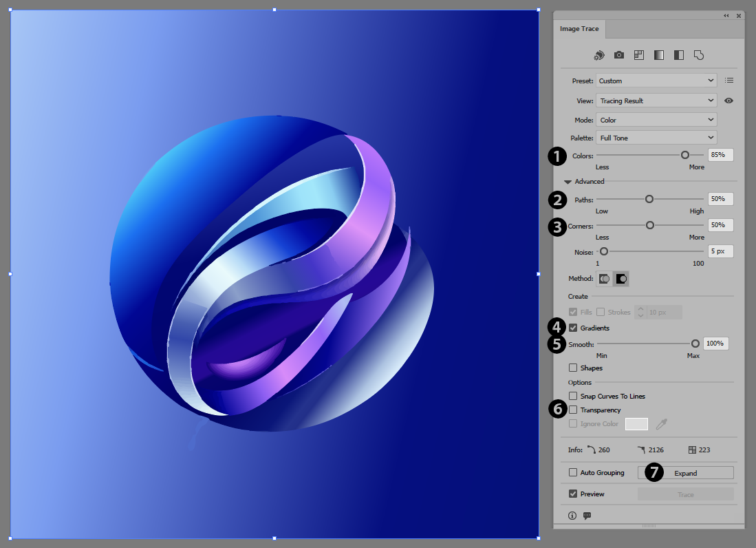Apply the Grayscale preset icon
This screenshot has height=548, width=756.
pyautogui.click(x=659, y=55)
